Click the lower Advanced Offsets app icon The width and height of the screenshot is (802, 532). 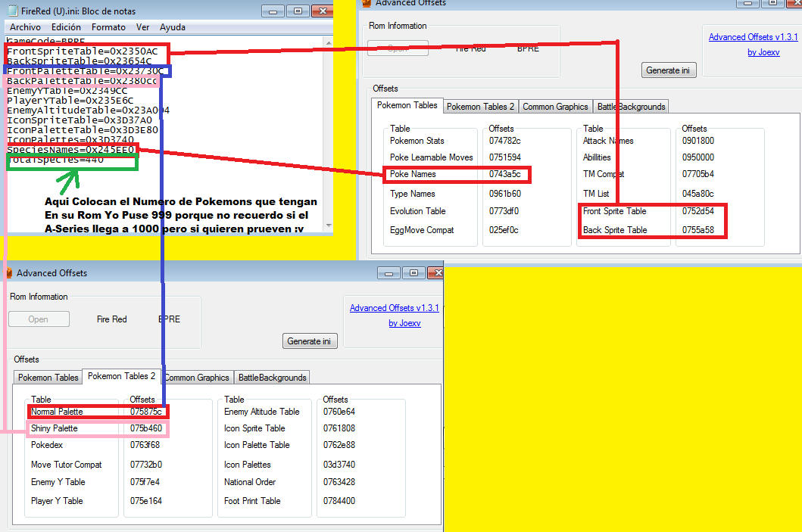tap(8, 273)
